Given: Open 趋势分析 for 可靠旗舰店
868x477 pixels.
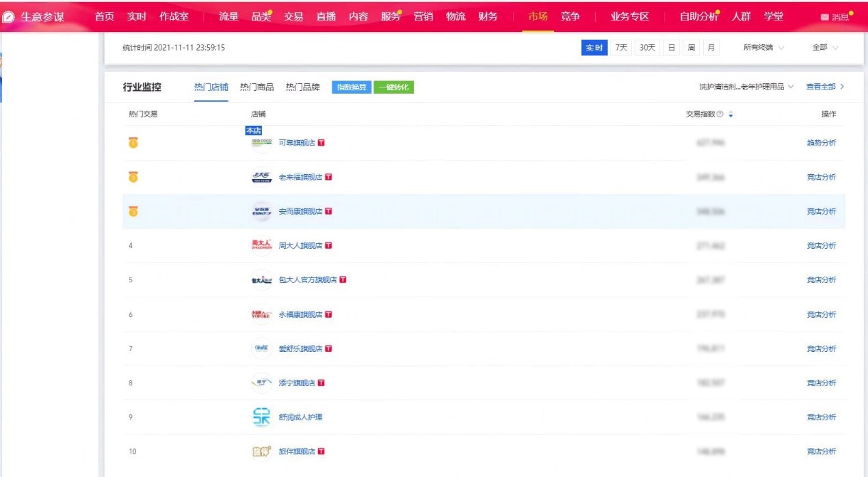Looking at the screenshot, I should point(821,143).
